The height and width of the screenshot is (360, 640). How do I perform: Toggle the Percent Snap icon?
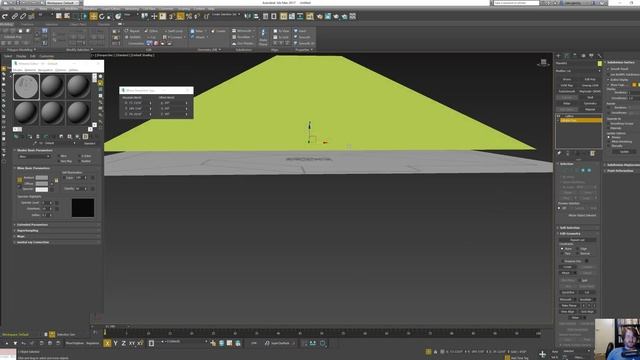189,16
